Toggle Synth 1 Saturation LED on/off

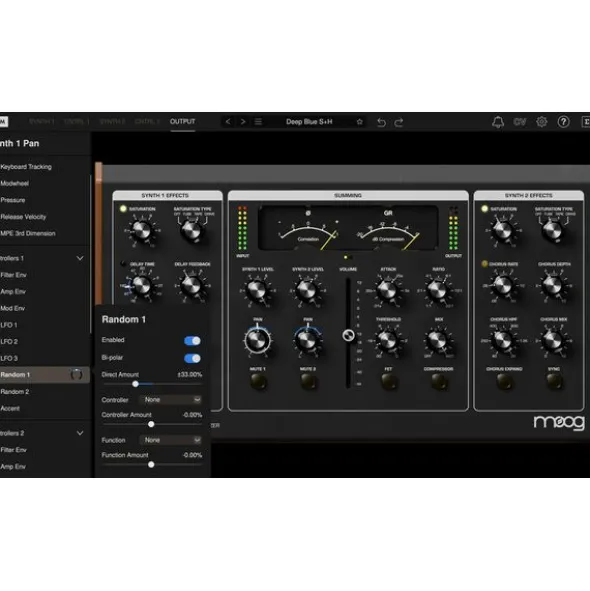(123, 208)
